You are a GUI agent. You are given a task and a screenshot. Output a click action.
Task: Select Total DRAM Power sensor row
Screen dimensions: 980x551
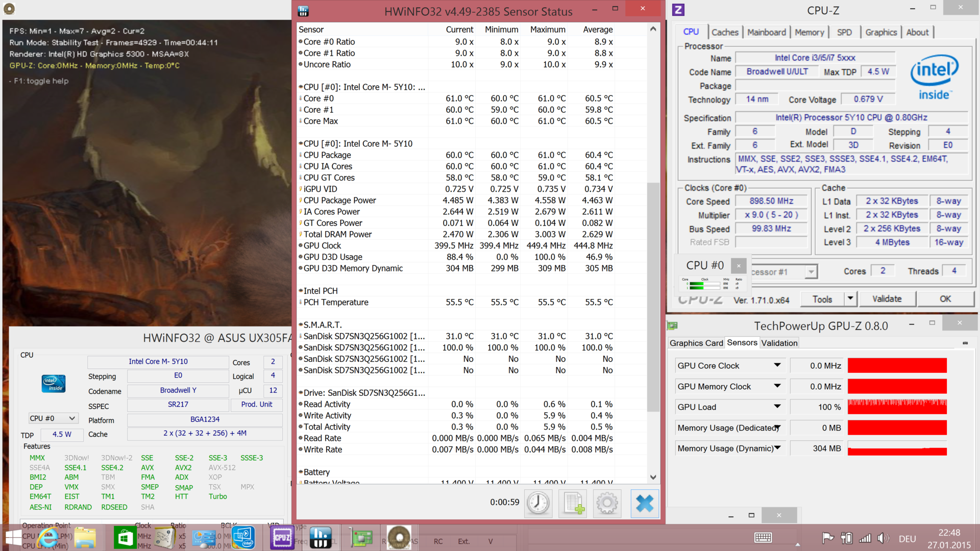456,235
